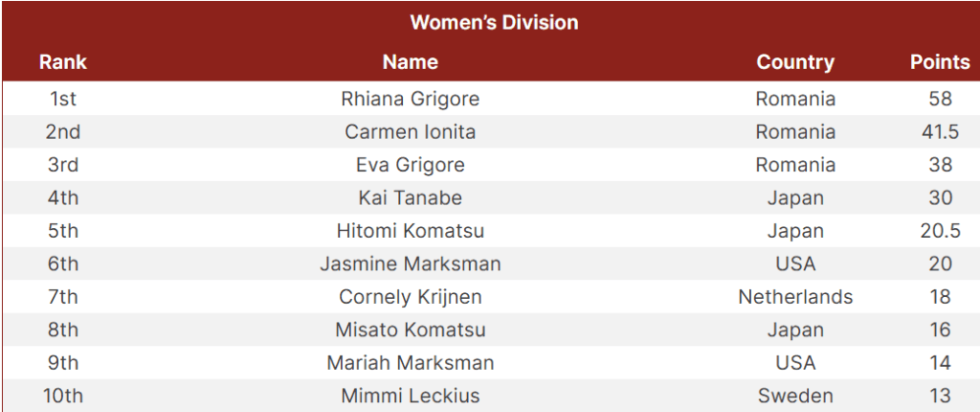Click the Kai Tanabe name cell

[411, 198]
